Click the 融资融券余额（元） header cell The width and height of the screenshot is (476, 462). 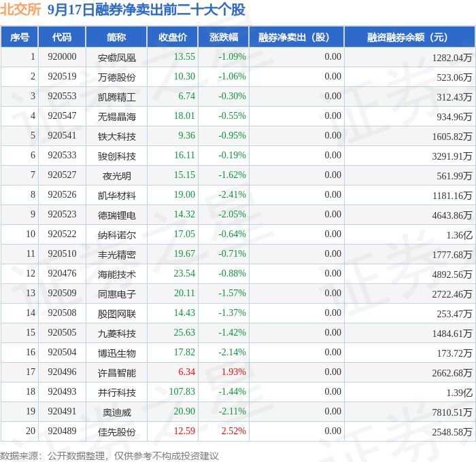[x=409, y=37]
